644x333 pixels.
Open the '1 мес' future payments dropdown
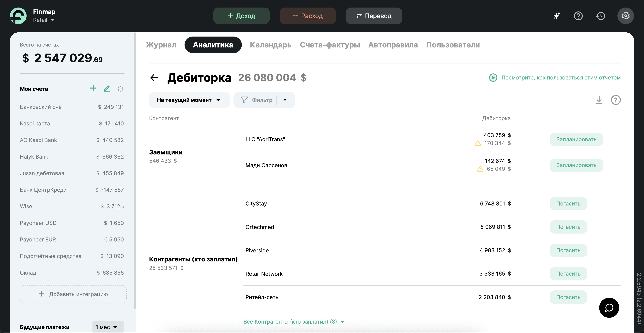[x=108, y=327]
